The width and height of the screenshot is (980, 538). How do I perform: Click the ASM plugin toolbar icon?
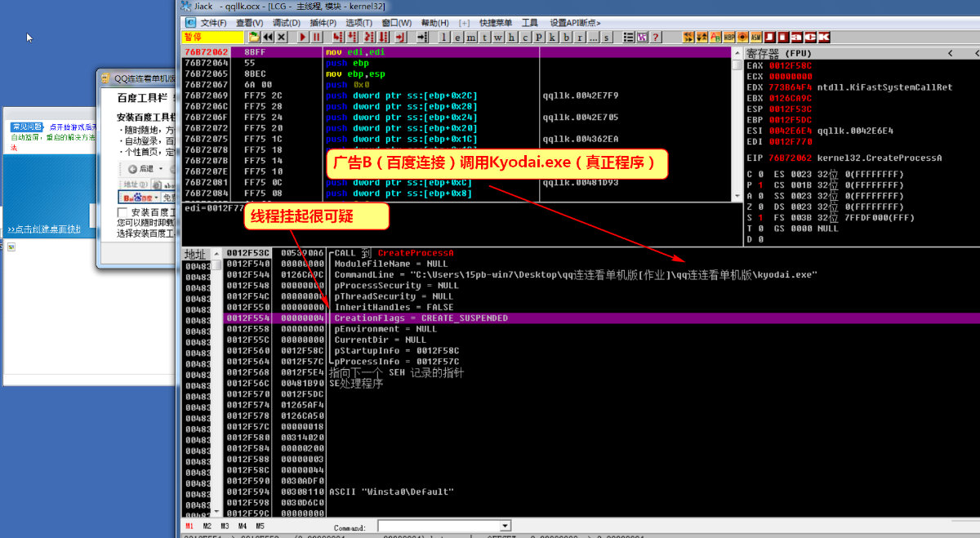pyautogui.click(x=756, y=37)
